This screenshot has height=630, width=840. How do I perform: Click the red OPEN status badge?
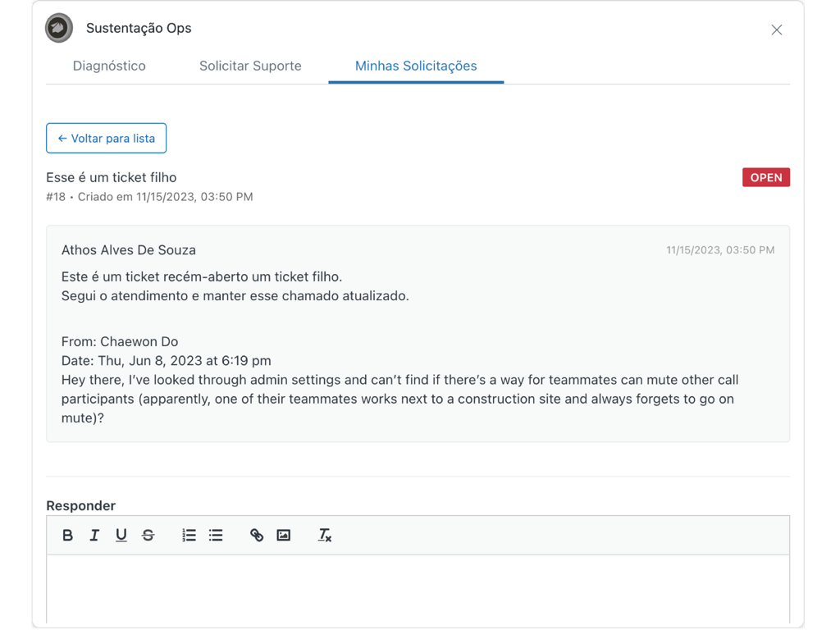point(765,178)
